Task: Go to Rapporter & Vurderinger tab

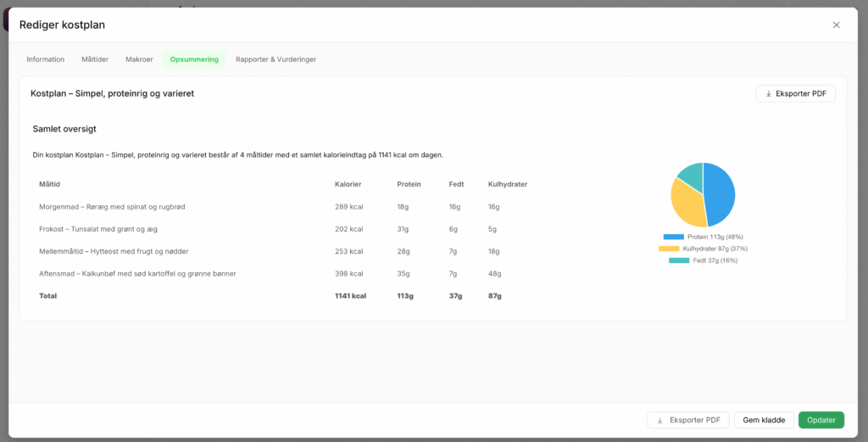Action: pyautogui.click(x=275, y=59)
